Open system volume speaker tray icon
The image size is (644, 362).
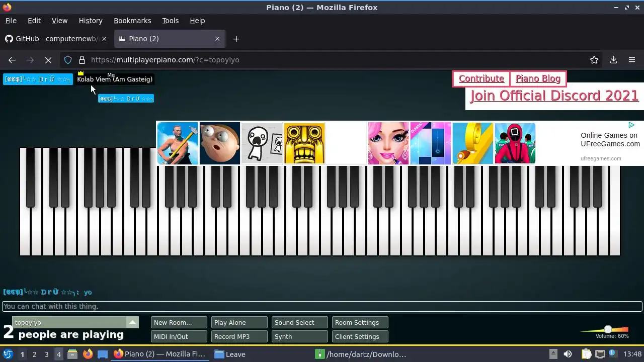pos(568,354)
